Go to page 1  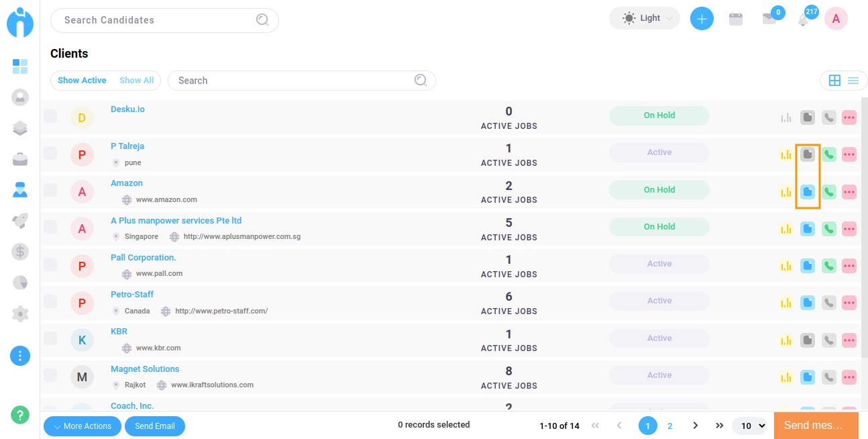point(648,426)
